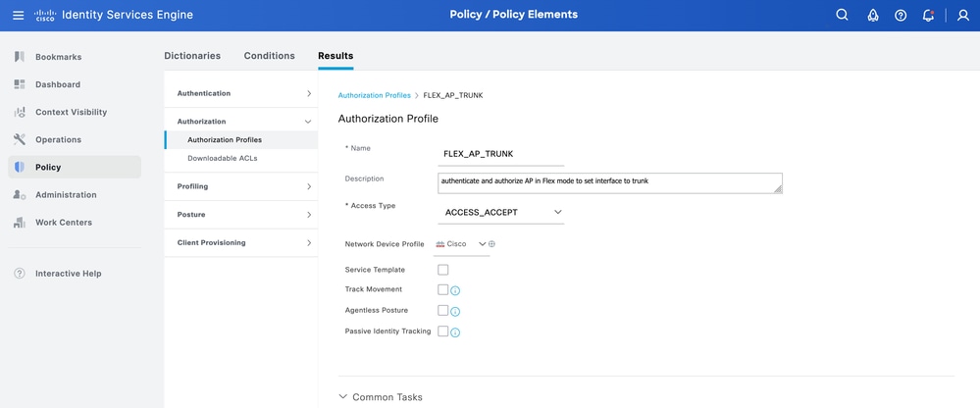Open the notifications bell
Viewport: 980px width, 408px height.
928,16
